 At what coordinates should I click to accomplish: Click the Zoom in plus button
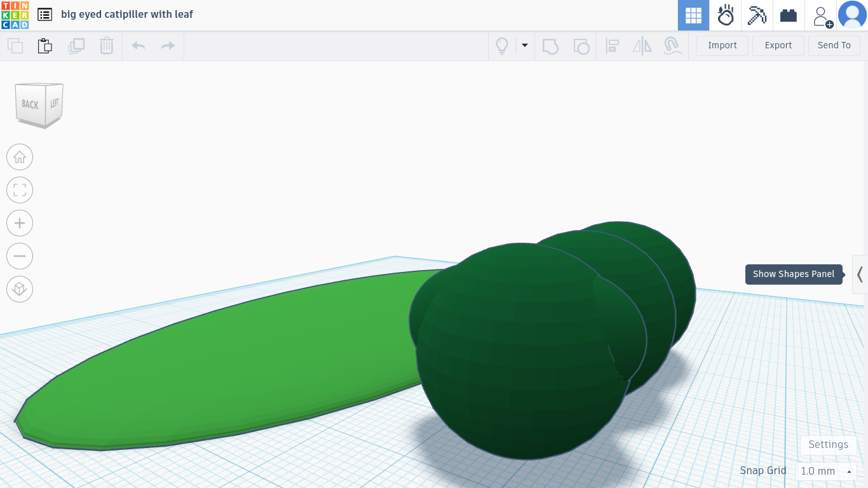point(20,223)
